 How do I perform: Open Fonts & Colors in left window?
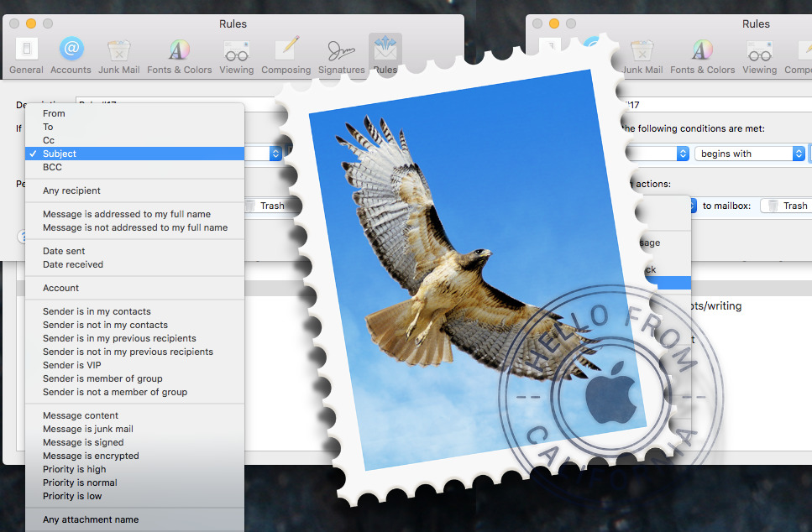tap(179, 56)
